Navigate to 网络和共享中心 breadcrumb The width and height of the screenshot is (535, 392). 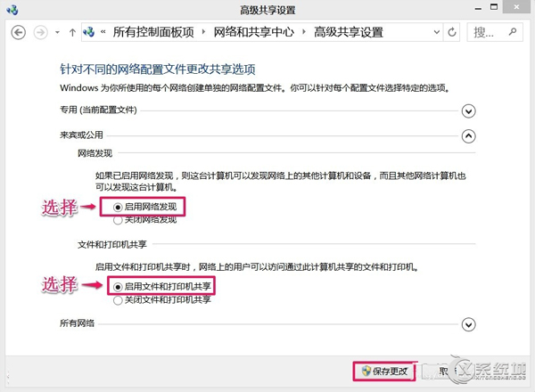[253, 32]
